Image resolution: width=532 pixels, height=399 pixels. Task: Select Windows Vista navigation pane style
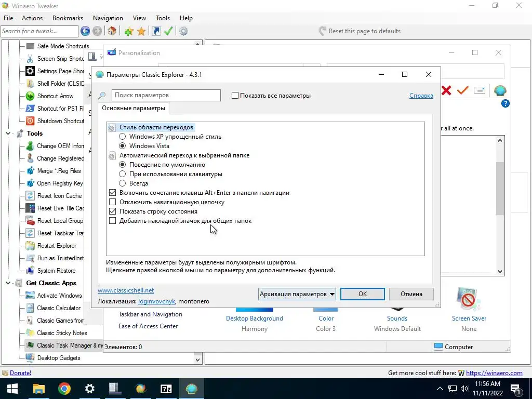(122, 146)
